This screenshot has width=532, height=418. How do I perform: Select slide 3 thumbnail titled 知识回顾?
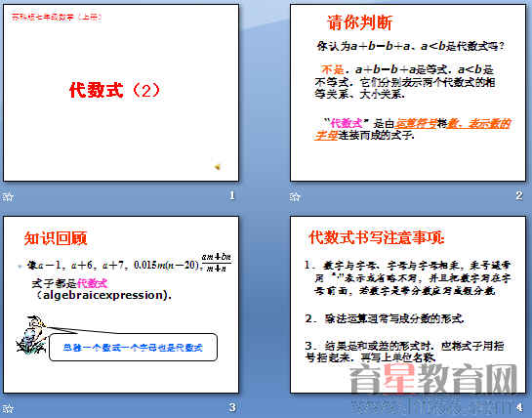(x=121, y=305)
